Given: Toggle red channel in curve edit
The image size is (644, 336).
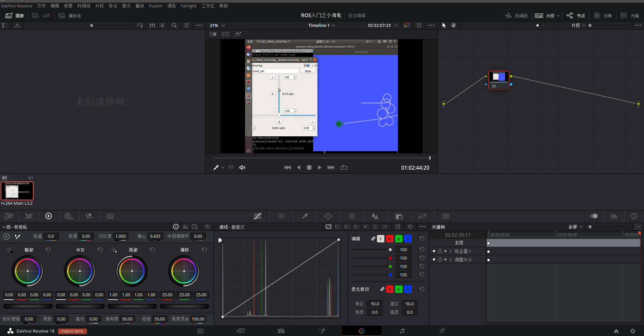Looking at the screenshot, I should tap(389, 239).
